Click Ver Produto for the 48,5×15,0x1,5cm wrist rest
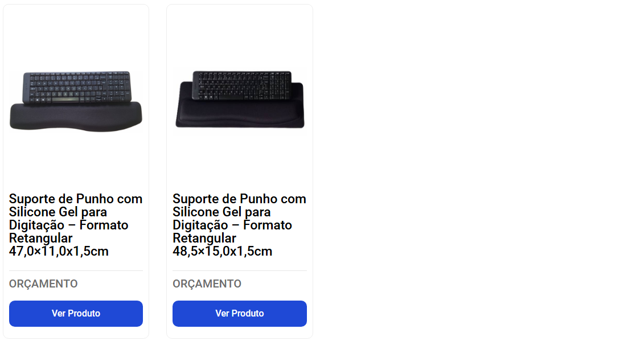Image resolution: width=644 pixels, height=341 pixels. 240,314
